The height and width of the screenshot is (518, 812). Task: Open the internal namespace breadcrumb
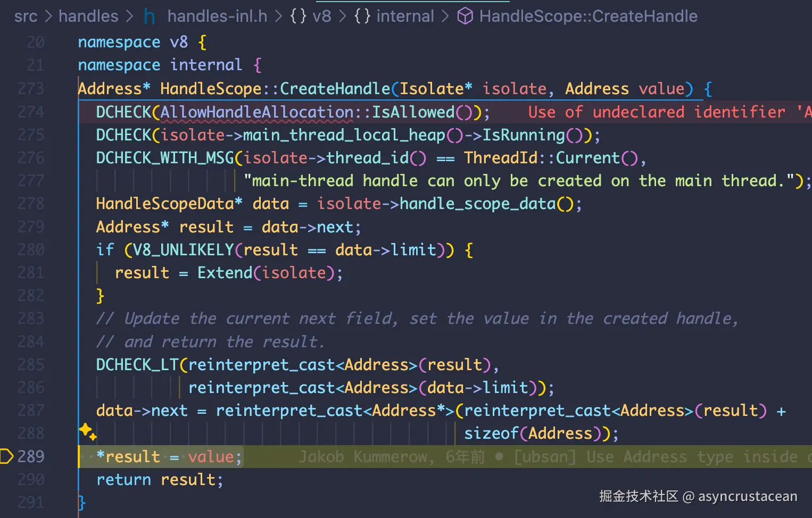tap(405, 16)
